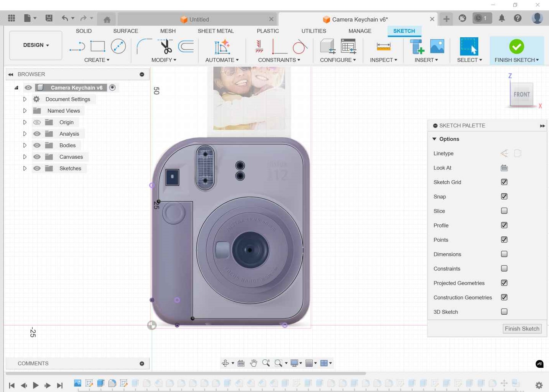
Task: Click the Look At icon in Sketch Palette
Action: [504, 168]
